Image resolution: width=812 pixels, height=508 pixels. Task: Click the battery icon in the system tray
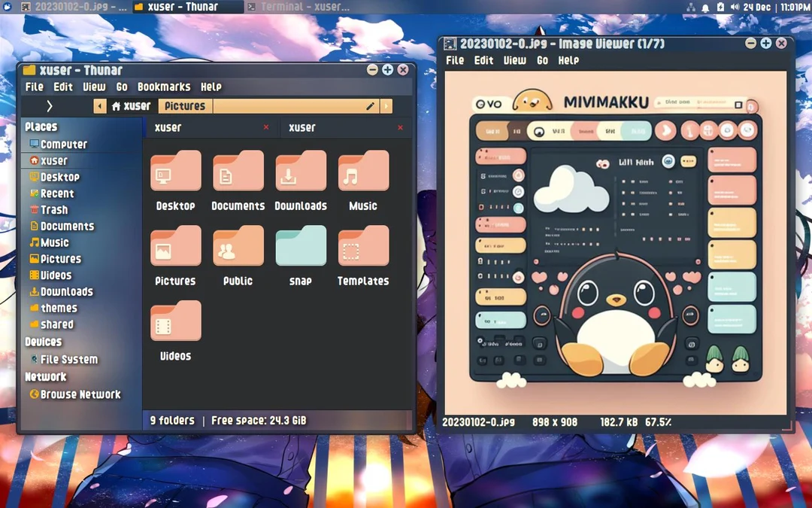coord(720,7)
